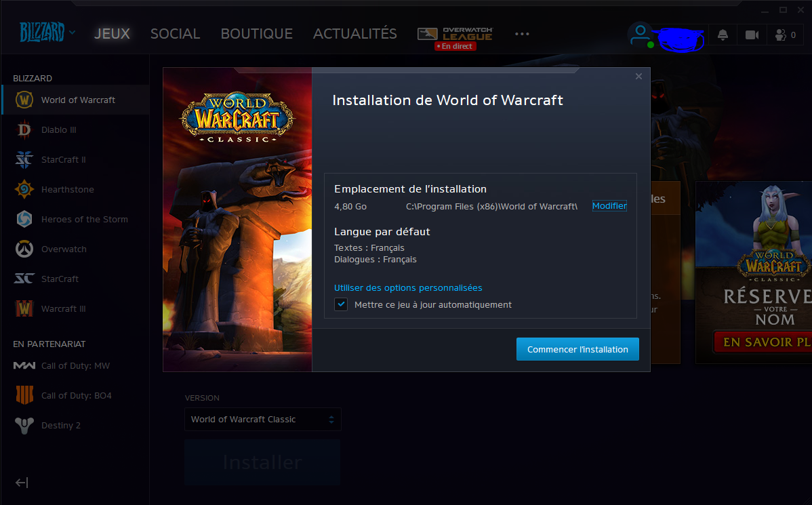Screen dimensions: 812x505
Task: Click the install path C:\Program Files (x86)\World of Warcraft\
Action: click(491, 206)
